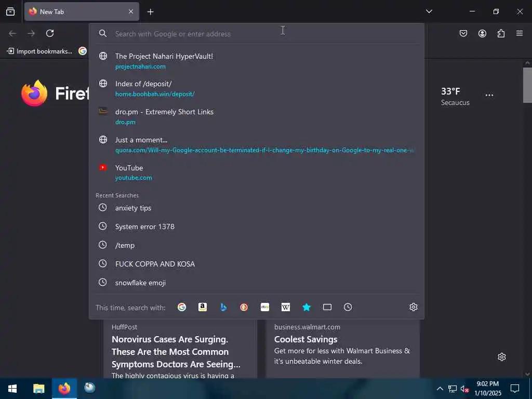Show hidden system tray icons chevron

pyautogui.click(x=440, y=389)
